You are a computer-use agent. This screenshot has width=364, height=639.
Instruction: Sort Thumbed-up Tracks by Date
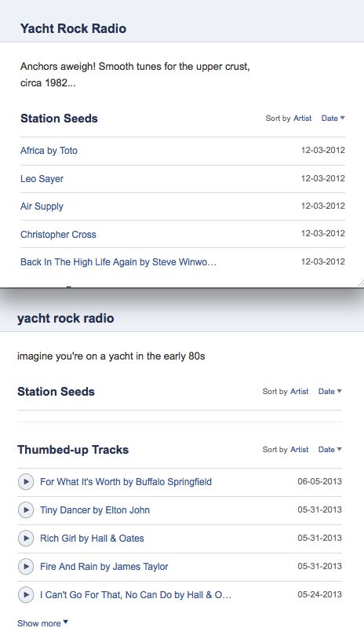pos(329,450)
